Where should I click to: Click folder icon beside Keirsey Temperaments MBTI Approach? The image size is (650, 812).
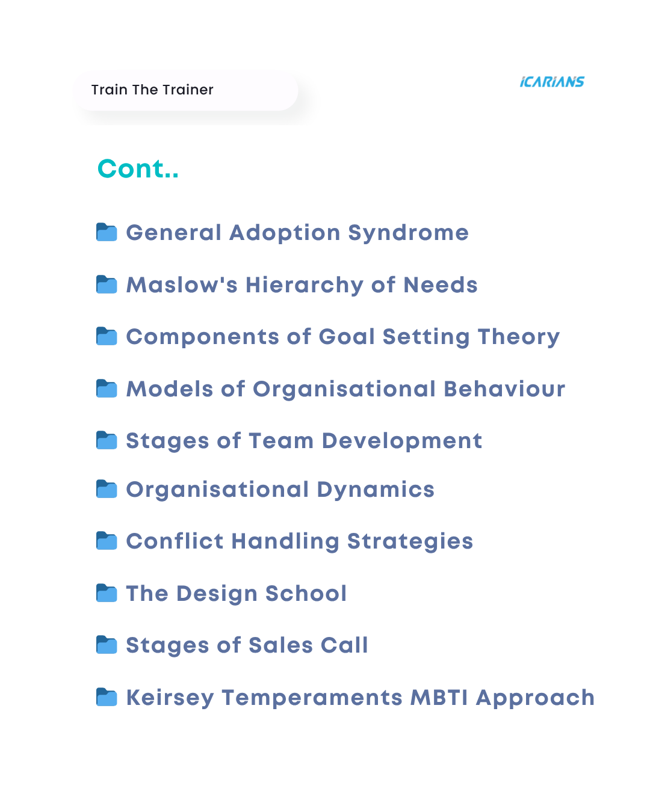click(x=107, y=697)
